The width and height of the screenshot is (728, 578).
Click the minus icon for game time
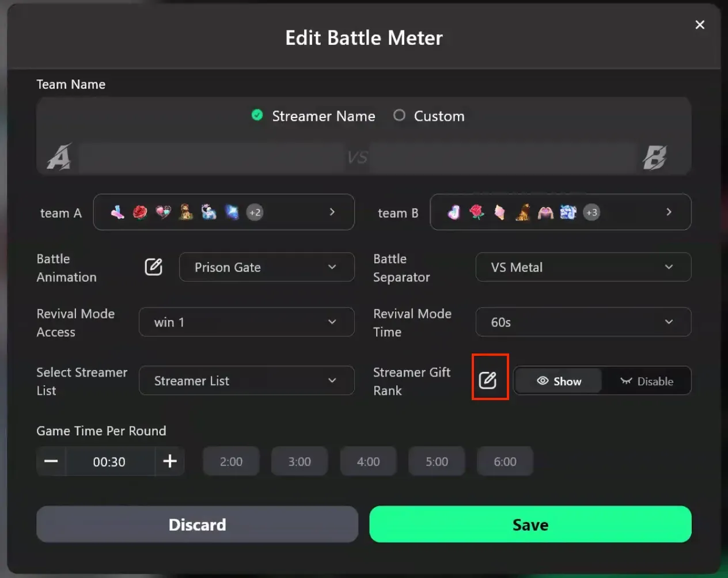51,461
